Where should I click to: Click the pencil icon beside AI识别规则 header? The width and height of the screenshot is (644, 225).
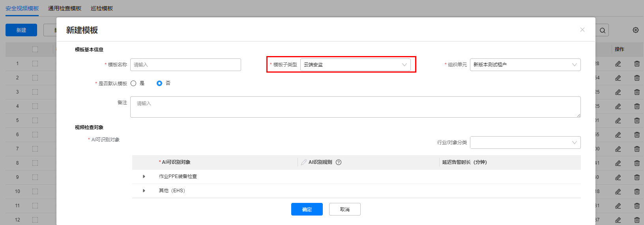303,162
